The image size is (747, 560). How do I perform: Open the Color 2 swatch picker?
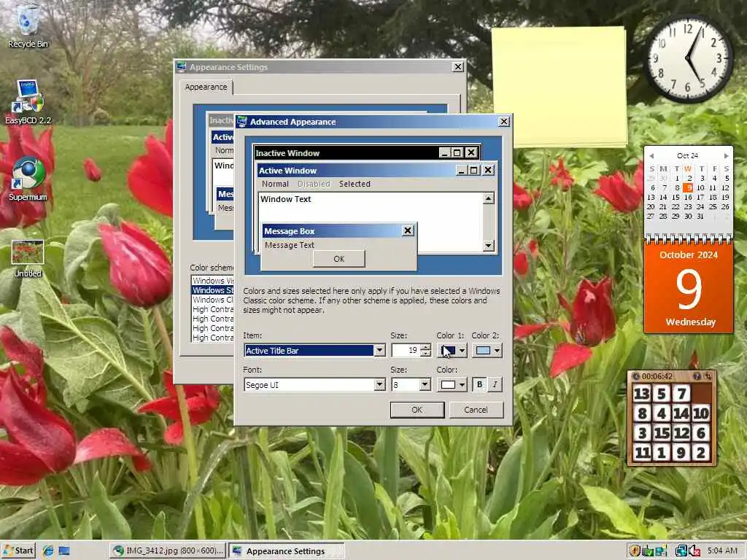click(x=487, y=351)
